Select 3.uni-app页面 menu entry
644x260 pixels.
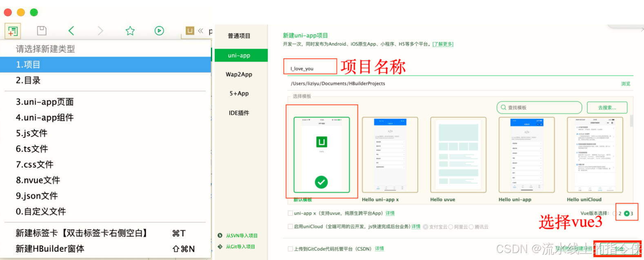(106, 102)
